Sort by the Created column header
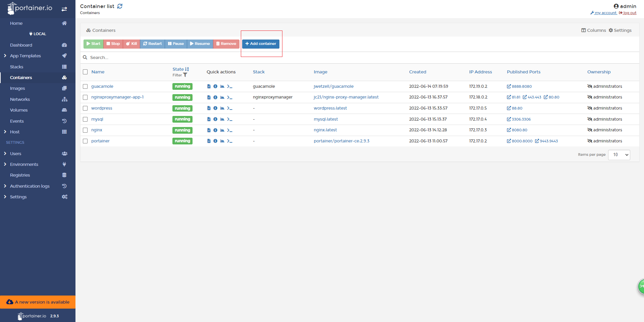 point(418,72)
